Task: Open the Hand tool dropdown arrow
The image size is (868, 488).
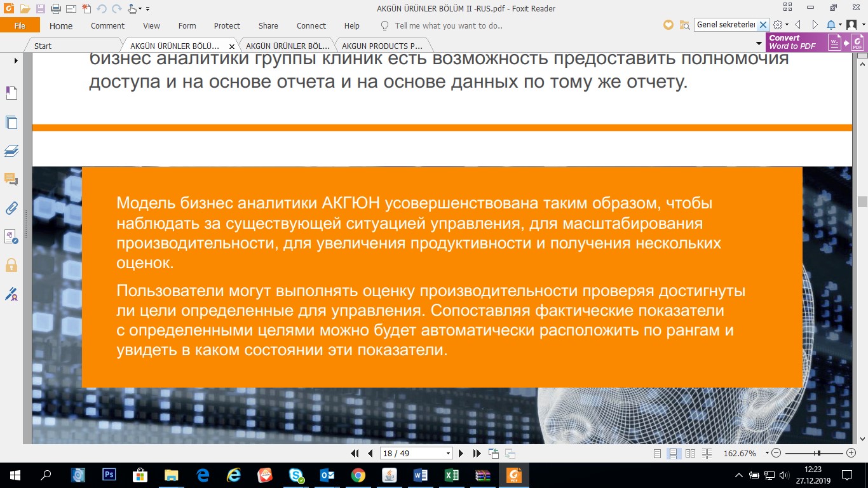Action: (x=140, y=10)
